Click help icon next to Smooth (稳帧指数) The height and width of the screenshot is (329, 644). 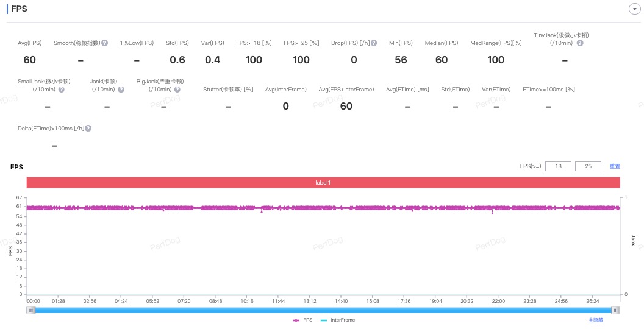105,43
